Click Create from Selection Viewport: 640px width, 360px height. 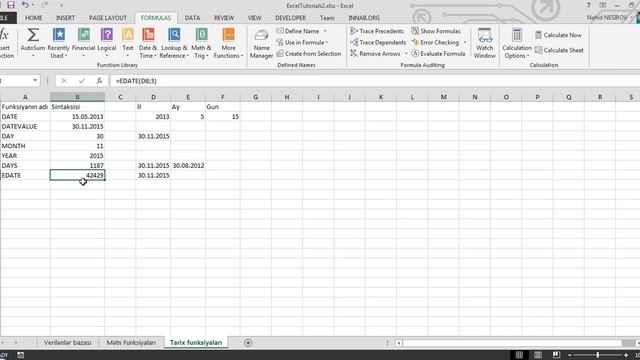[x=309, y=53]
